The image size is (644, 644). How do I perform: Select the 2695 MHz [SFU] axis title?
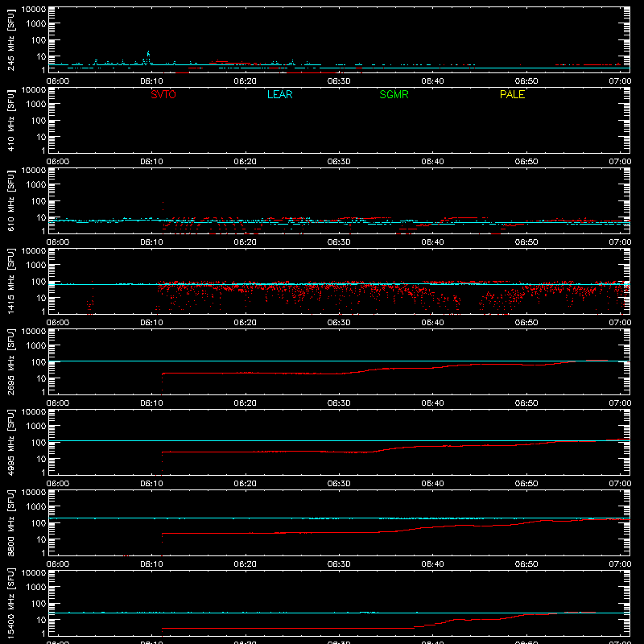[11, 361]
